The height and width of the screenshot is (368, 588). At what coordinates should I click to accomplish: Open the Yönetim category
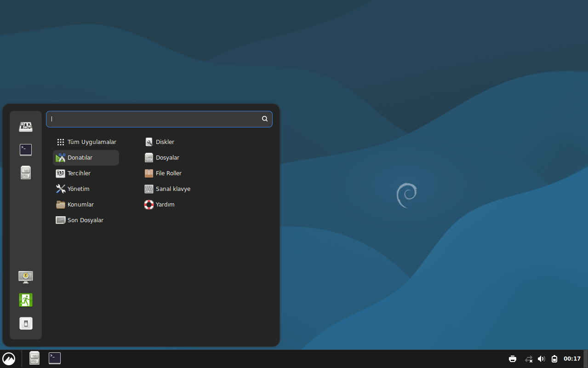pos(86,189)
